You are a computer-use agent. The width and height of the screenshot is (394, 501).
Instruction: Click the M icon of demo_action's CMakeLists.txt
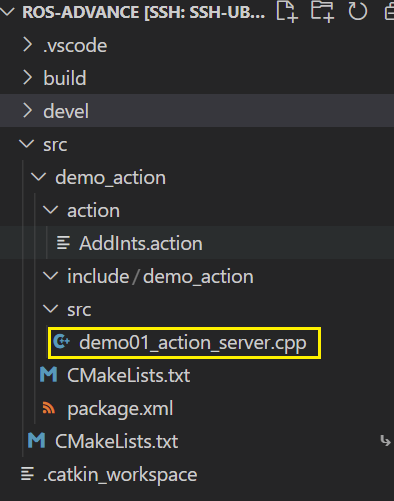coord(49,374)
